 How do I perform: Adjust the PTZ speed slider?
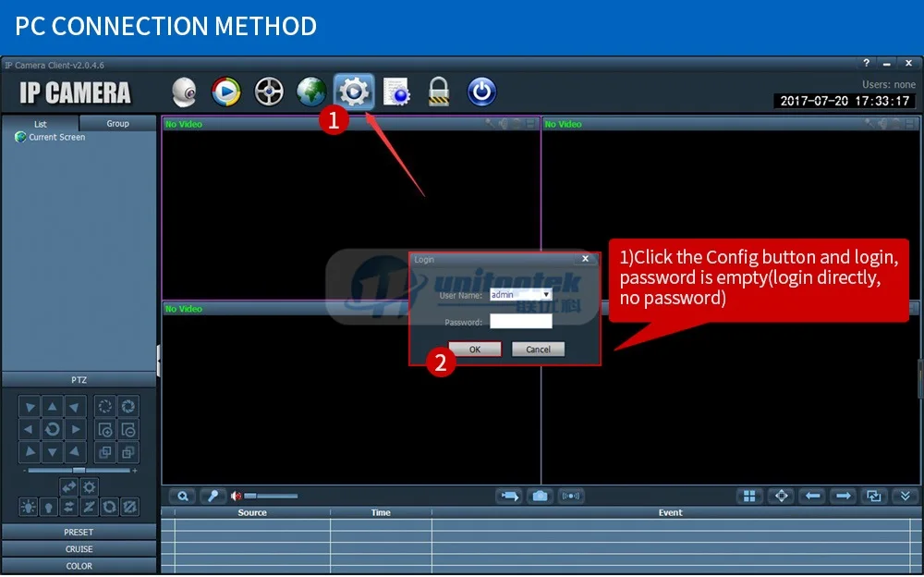point(79,471)
